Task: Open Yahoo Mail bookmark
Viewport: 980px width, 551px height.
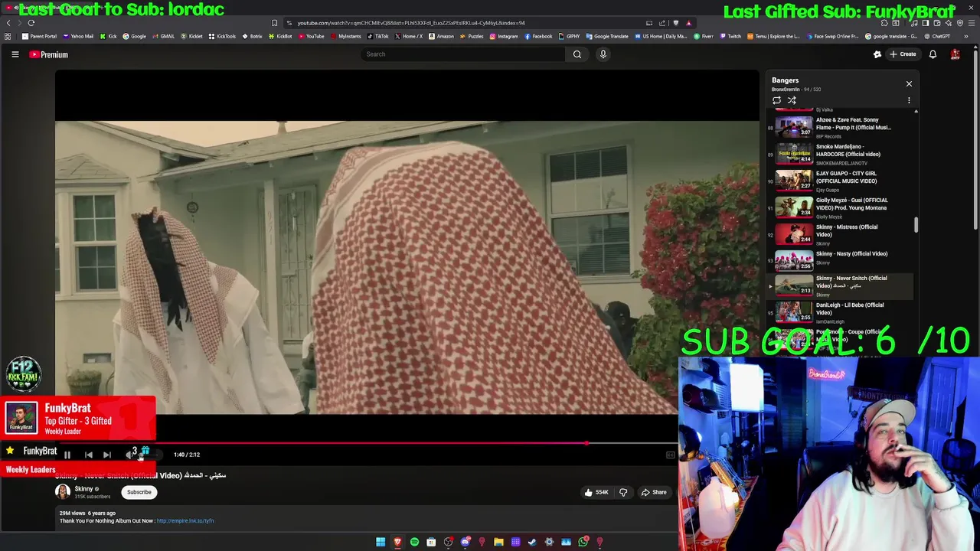Action: (78, 36)
